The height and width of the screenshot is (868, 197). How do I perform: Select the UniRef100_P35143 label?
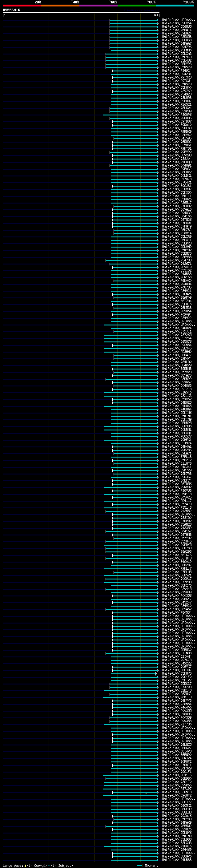coord(177,507)
